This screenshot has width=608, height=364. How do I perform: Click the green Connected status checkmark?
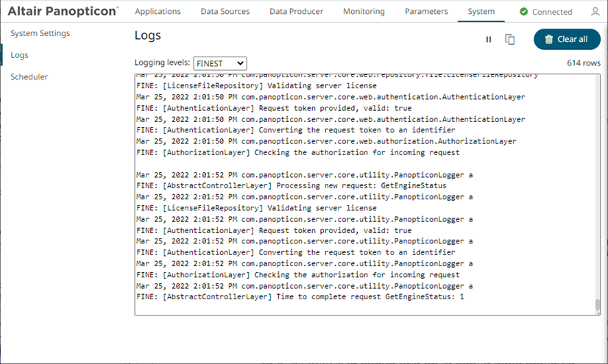[x=523, y=12]
